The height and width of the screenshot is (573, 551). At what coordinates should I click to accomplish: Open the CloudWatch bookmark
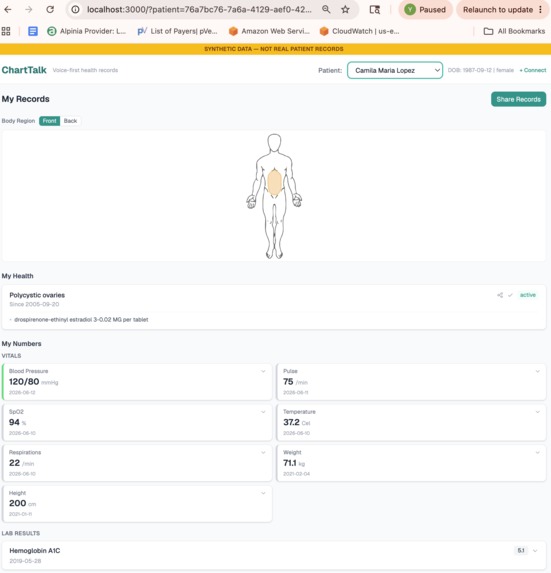click(x=360, y=31)
